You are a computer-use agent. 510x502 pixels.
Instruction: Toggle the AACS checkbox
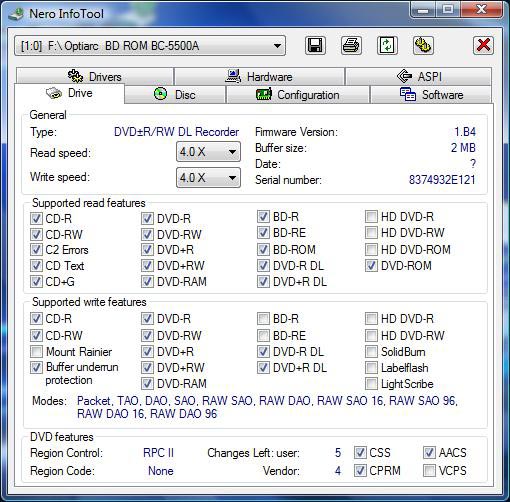[x=429, y=453]
